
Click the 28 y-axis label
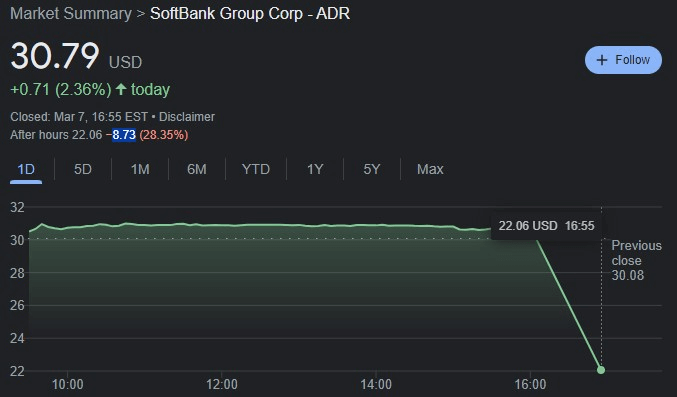(x=17, y=273)
